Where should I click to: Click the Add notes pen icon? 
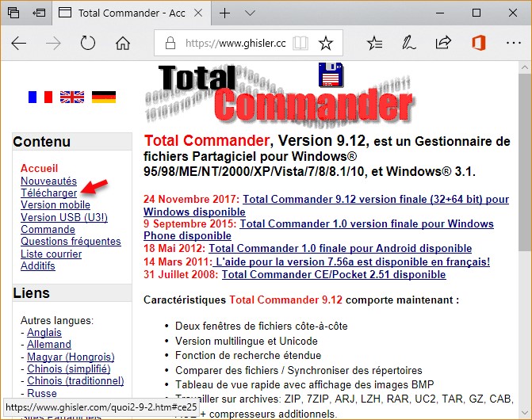click(409, 43)
